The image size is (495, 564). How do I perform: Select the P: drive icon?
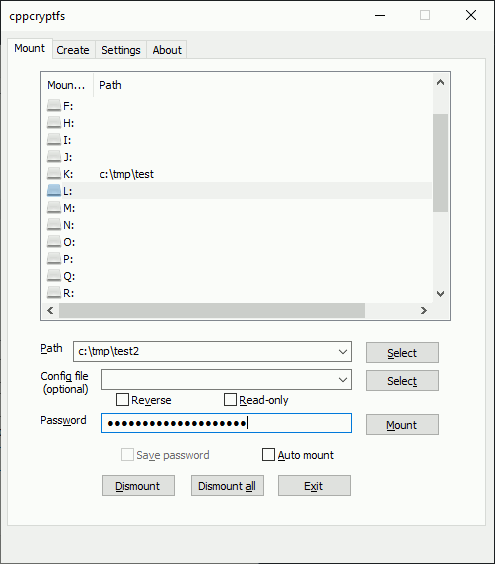(x=54, y=259)
